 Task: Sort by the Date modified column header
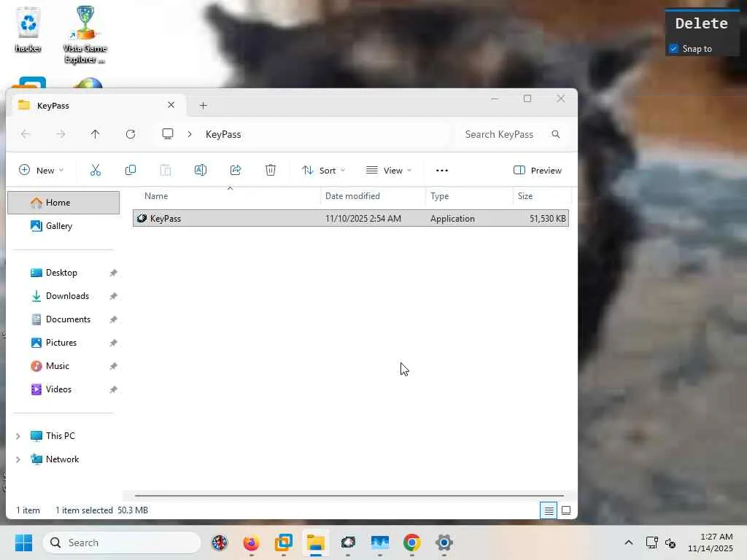373,196
